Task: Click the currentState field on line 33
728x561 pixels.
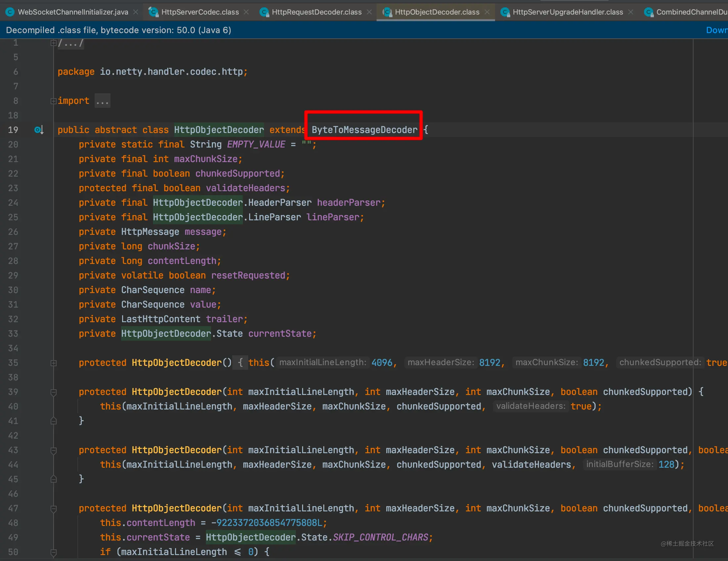Action: point(280,334)
